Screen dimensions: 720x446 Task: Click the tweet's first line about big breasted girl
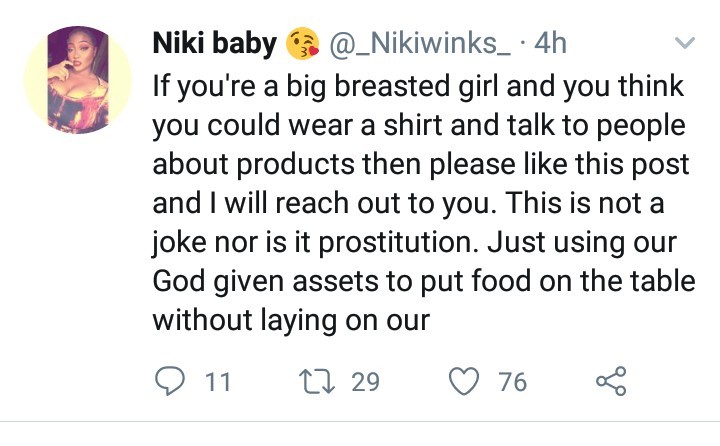coord(418,87)
